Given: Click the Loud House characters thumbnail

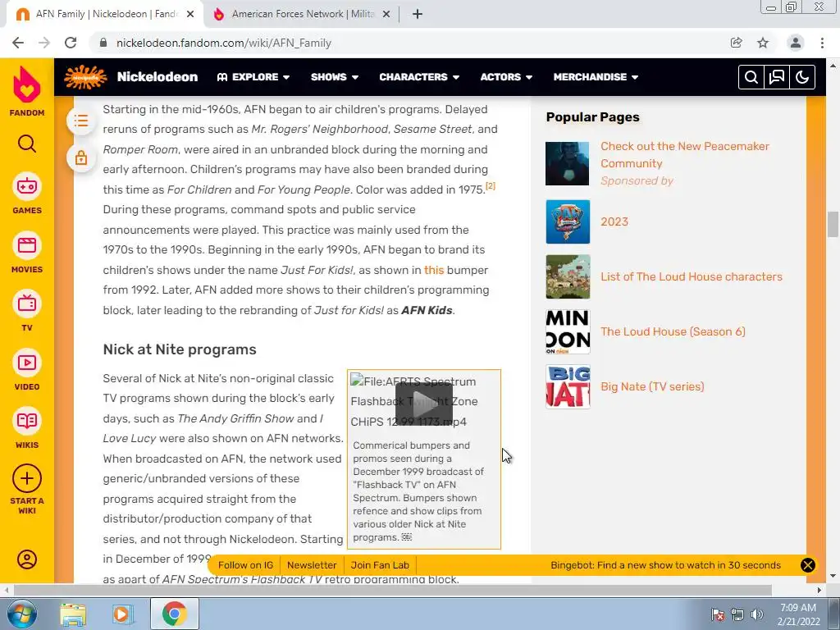Looking at the screenshot, I should click(x=568, y=277).
